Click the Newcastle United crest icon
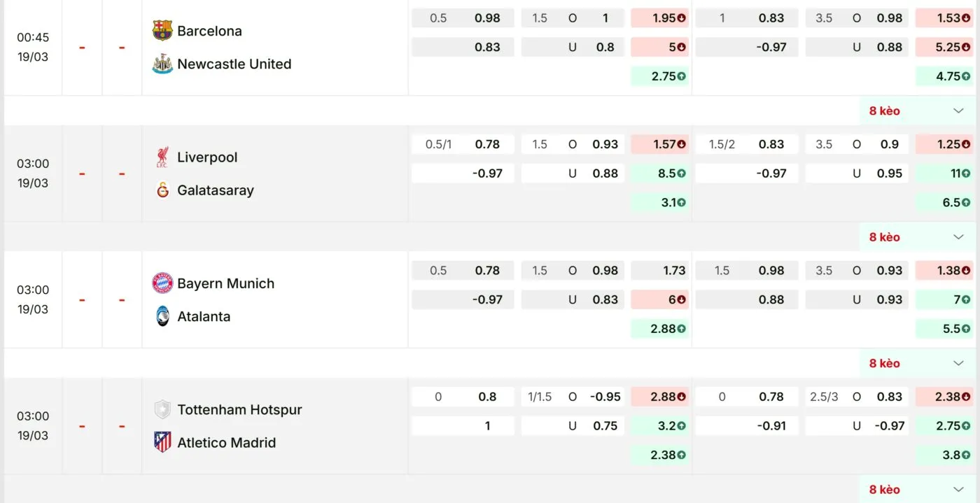 click(x=162, y=64)
